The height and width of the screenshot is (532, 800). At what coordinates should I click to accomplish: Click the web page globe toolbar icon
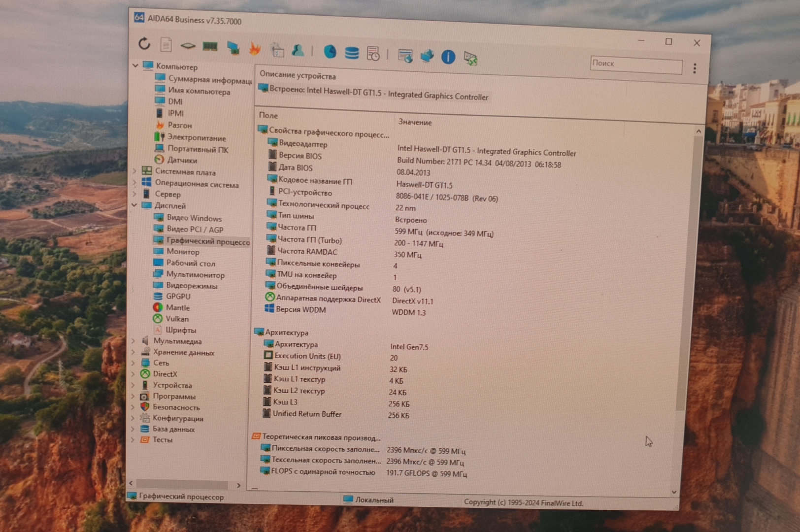[405, 56]
